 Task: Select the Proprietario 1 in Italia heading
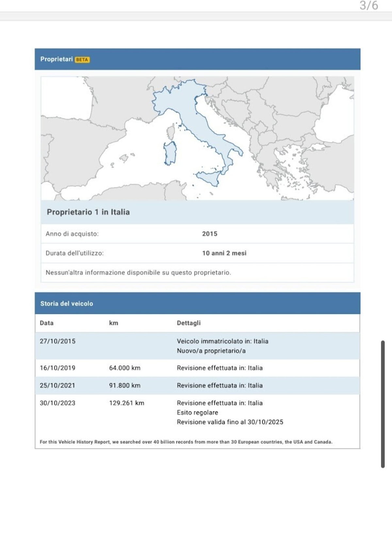(x=88, y=212)
